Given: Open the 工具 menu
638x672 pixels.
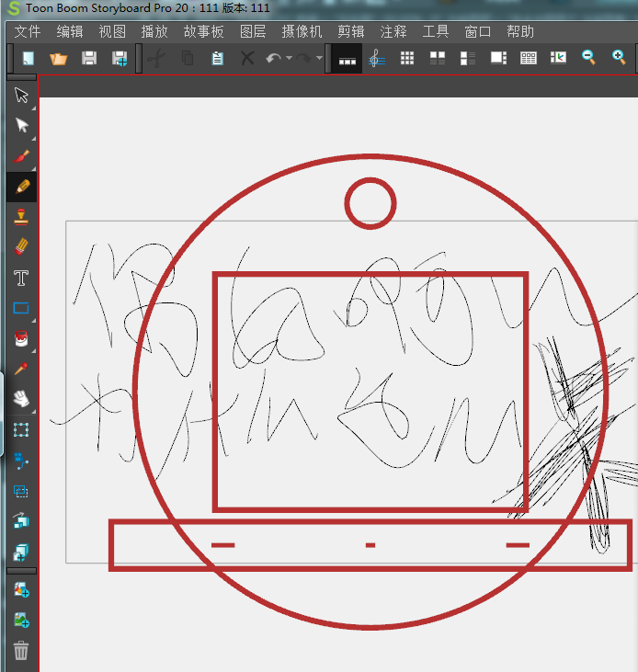Looking at the screenshot, I should click(436, 31).
